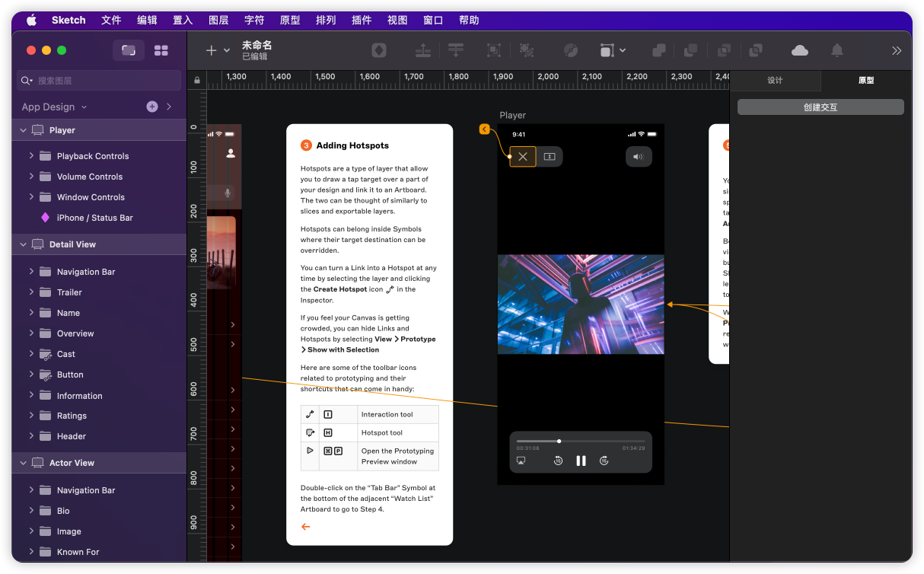Click the rewind 15 seconds icon
This screenshot has height=574, width=924.
point(558,461)
